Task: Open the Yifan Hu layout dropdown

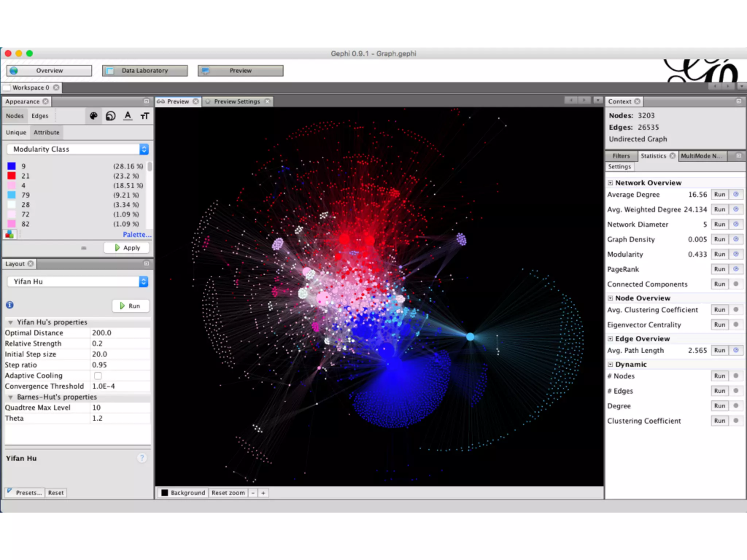Action: 144,281
